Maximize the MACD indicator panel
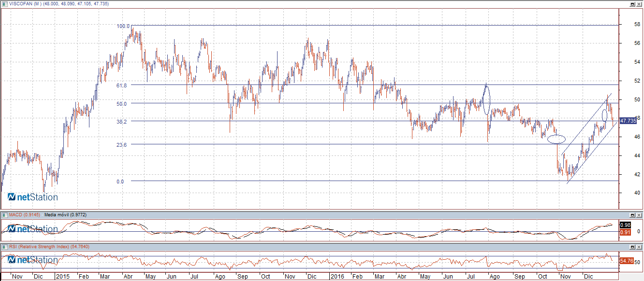The width and height of the screenshot is (644, 281). (x=632, y=214)
